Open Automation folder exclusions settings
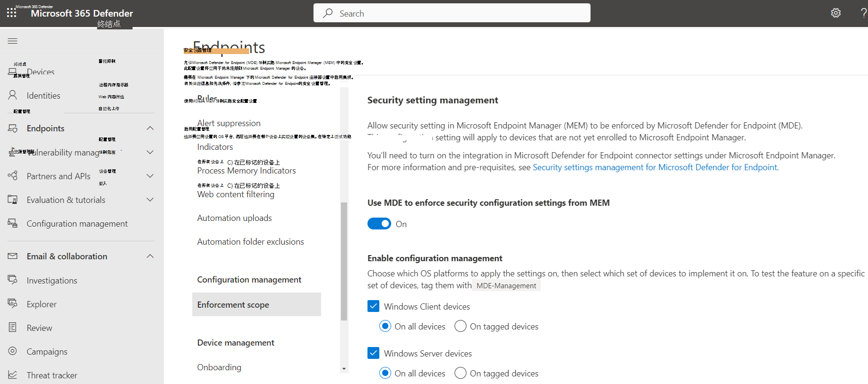 tap(251, 242)
